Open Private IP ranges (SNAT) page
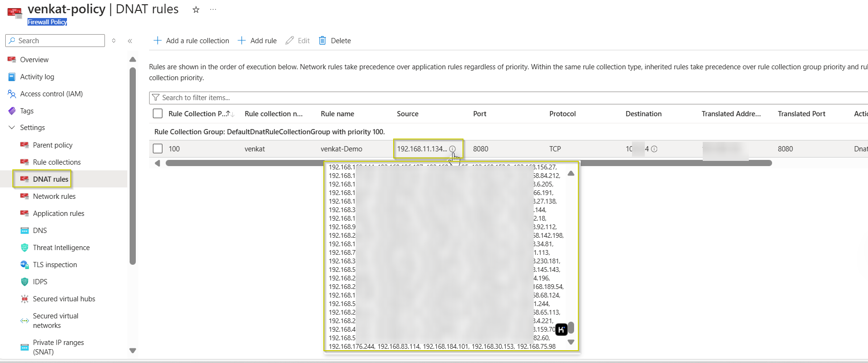Screen dimensions: 868x363 click(58, 347)
